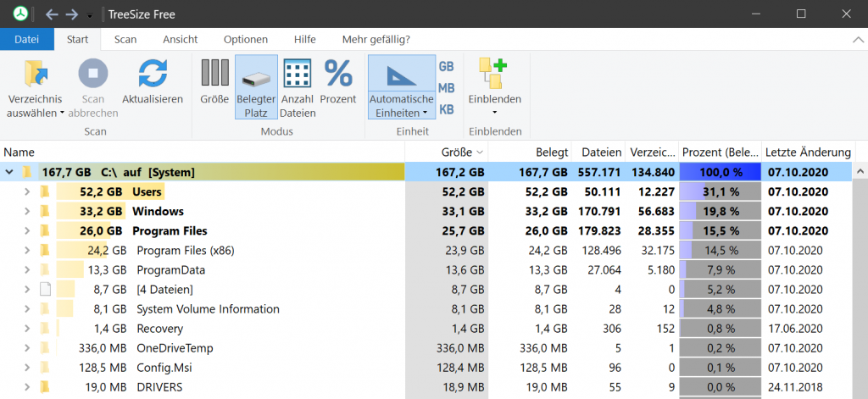Expand the DRIVERS folder

(x=26, y=387)
